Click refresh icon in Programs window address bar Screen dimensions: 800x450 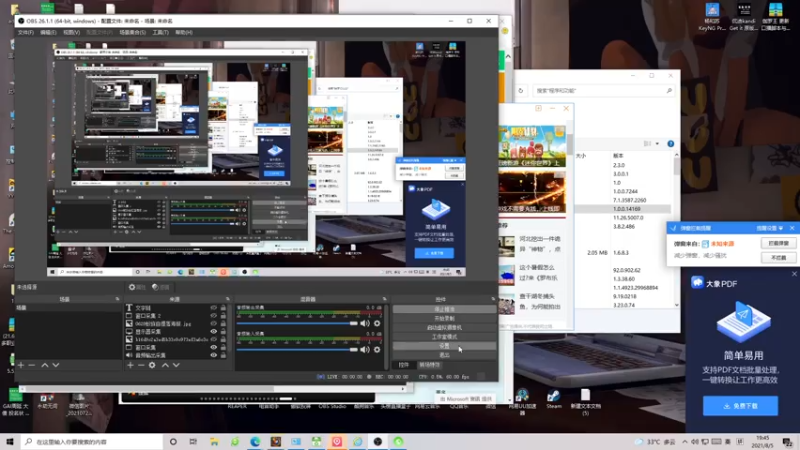(520, 91)
